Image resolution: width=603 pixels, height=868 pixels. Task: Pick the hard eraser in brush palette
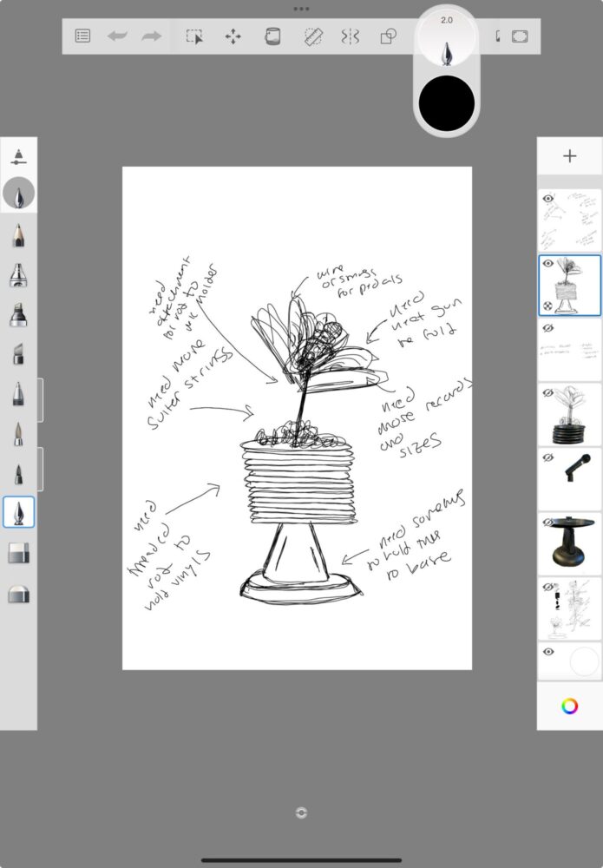tap(18, 553)
